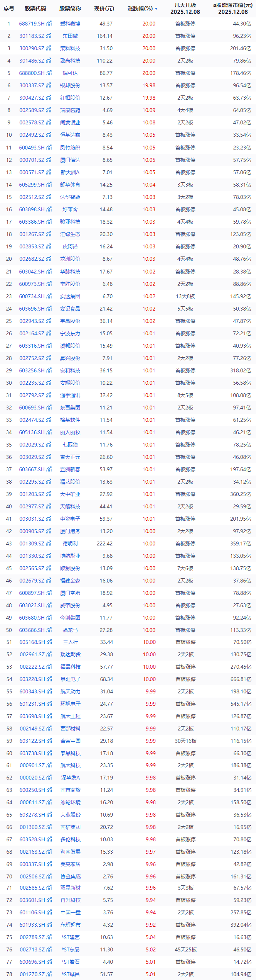
Task: Click chart icon beside 601933.SH
Action: click(x=49, y=925)
